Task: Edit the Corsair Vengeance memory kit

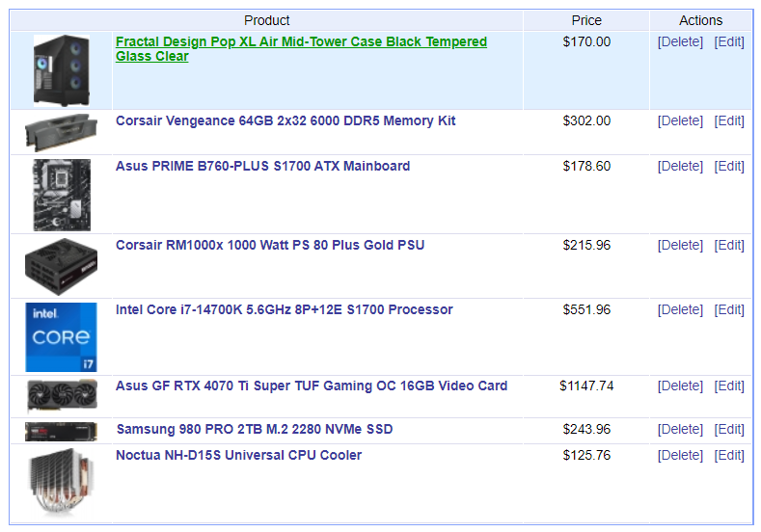Action: (x=729, y=121)
